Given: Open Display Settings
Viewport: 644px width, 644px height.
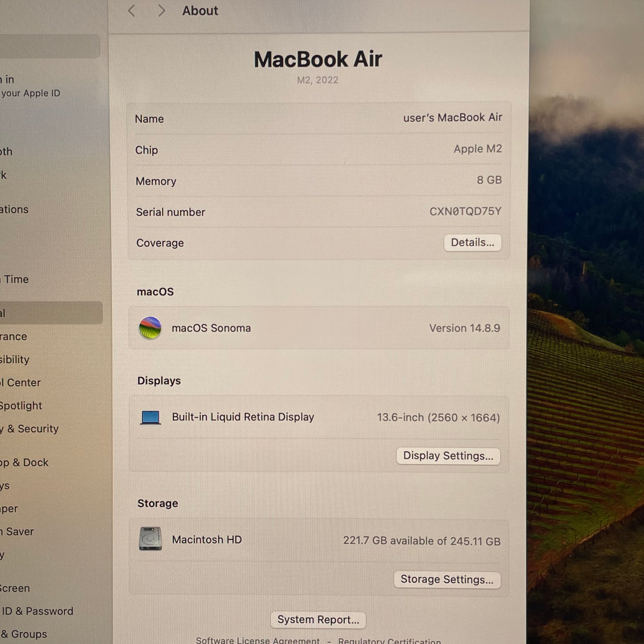Looking at the screenshot, I should [x=448, y=456].
